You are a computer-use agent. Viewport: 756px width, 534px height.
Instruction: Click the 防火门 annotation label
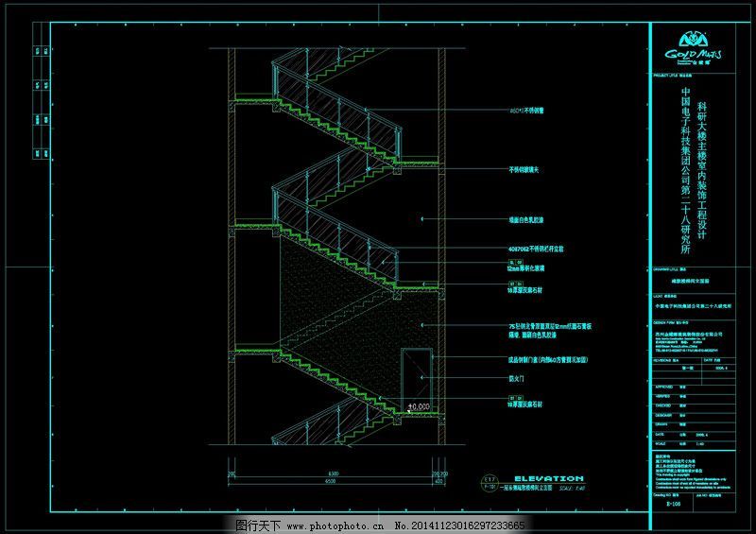tap(516, 379)
